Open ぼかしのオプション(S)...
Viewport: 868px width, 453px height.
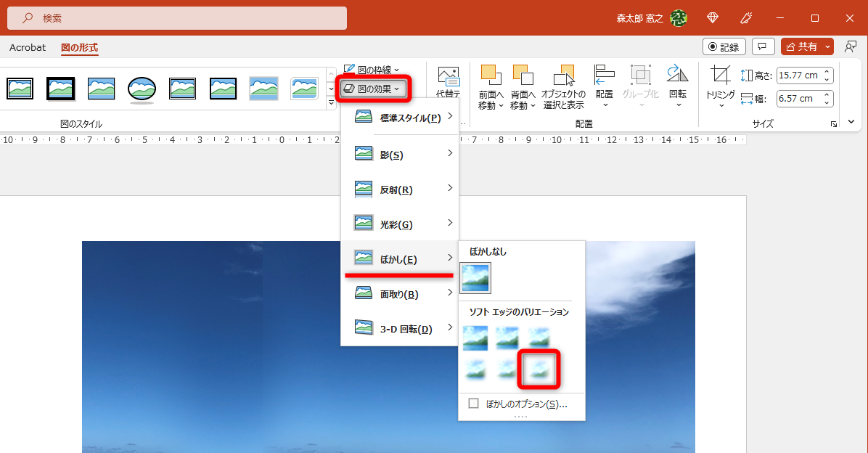coord(522,404)
